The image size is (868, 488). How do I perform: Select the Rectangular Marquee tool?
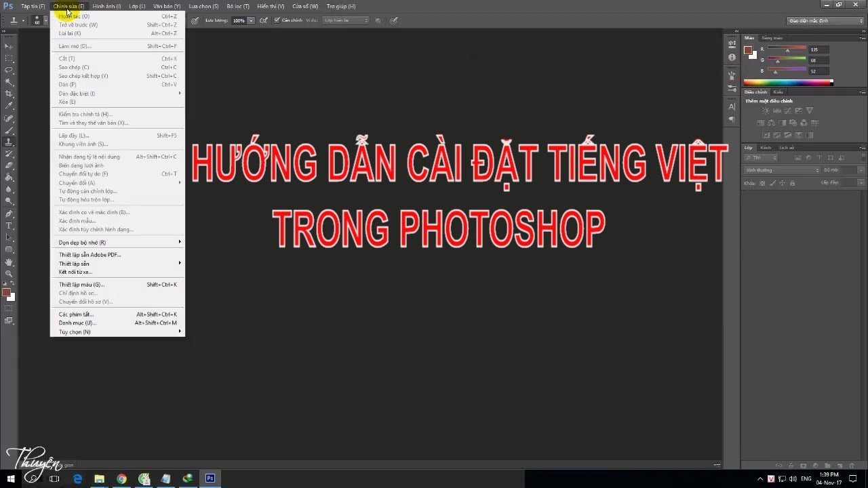coord(9,58)
